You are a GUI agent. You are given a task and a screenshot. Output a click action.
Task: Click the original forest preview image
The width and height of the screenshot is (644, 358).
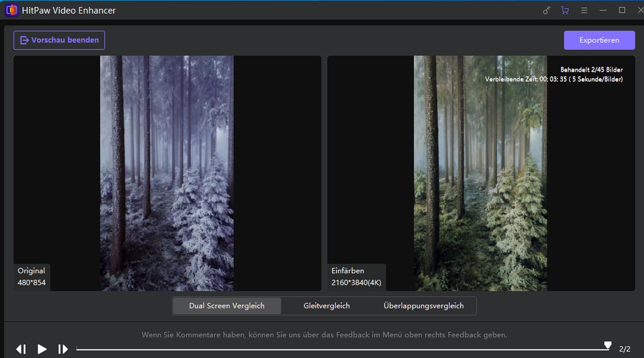coord(167,172)
